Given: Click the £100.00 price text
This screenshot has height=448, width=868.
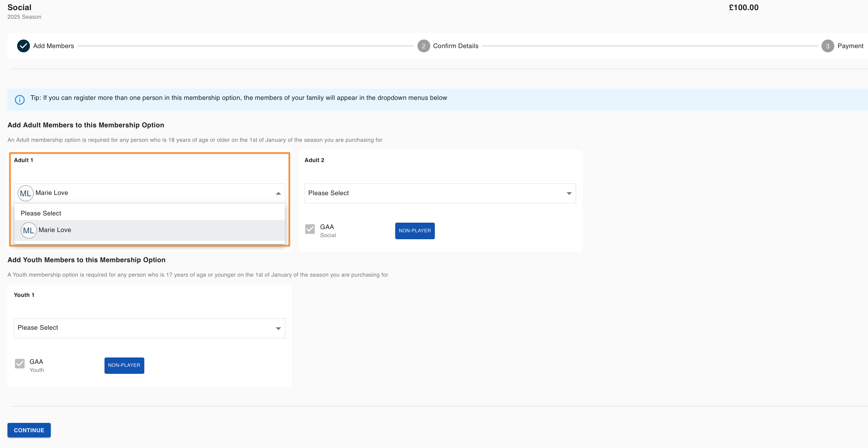Looking at the screenshot, I should click(744, 7).
